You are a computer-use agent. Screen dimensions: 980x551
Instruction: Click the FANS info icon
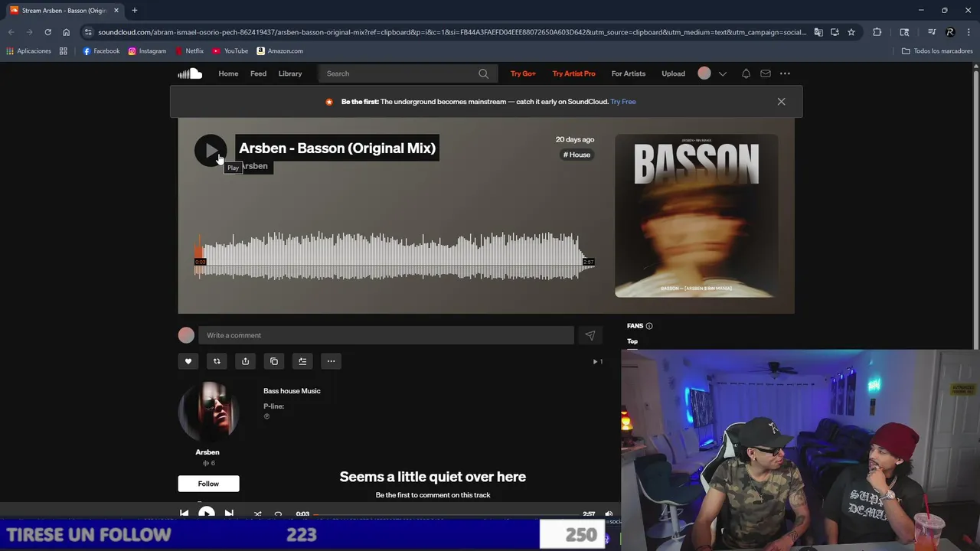(649, 326)
